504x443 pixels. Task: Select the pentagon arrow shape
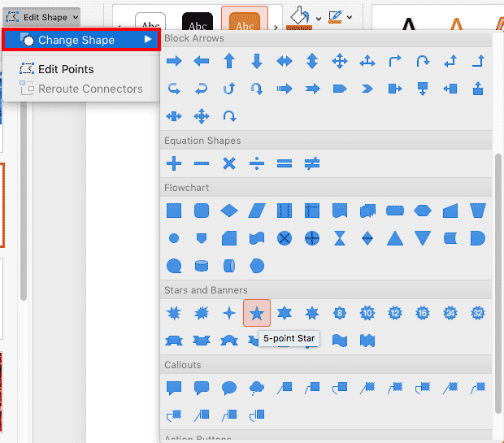point(340,89)
